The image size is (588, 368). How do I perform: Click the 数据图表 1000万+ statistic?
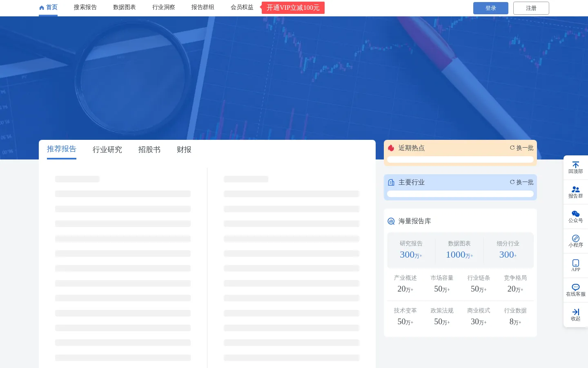click(459, 250)
